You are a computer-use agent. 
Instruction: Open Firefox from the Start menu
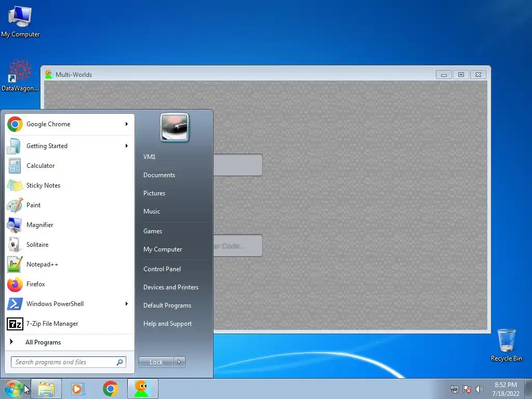point(70,284)
